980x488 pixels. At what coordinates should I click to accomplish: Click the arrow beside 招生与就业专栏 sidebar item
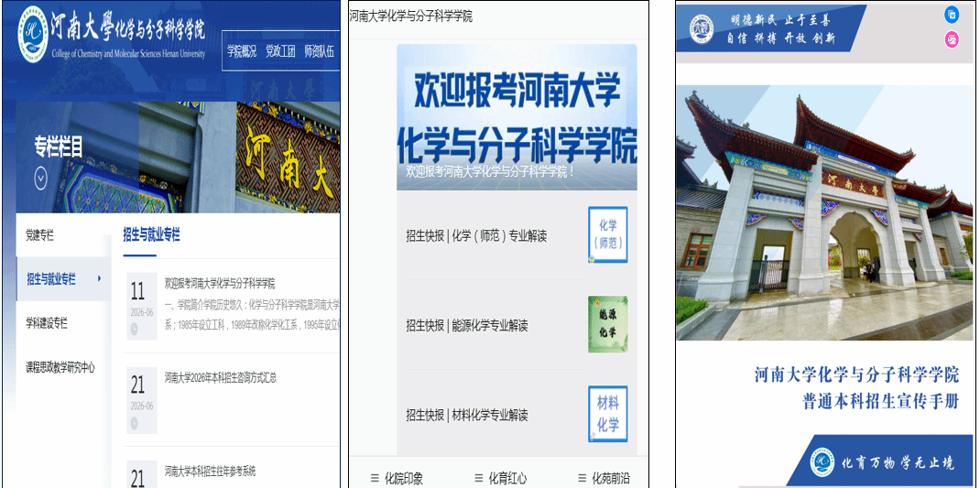pyautogui.click(x=99, y=278)
